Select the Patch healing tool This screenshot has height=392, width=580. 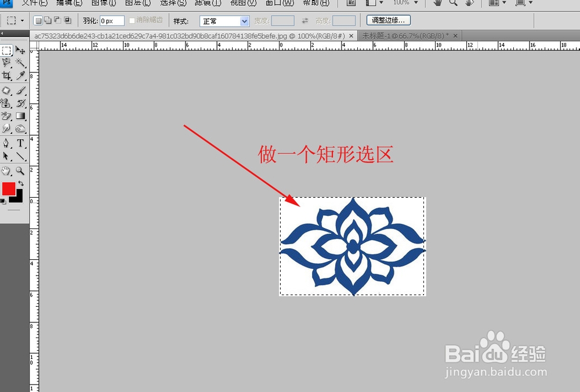(x=6, y=90)
